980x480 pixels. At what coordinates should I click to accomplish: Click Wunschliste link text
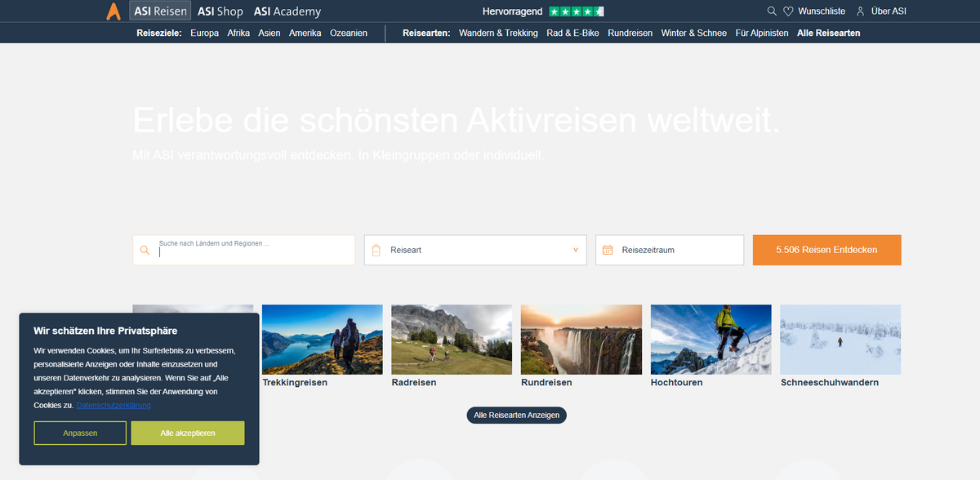822,11
